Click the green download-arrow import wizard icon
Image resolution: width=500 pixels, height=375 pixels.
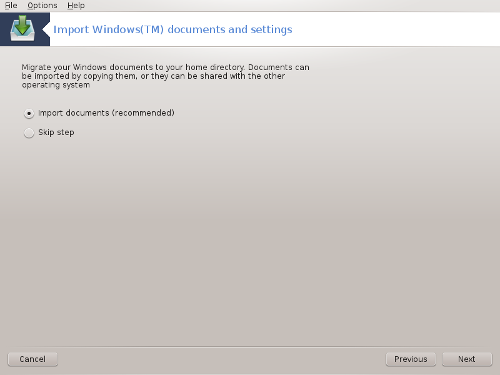pyautogui.click(x=23, y=29)
